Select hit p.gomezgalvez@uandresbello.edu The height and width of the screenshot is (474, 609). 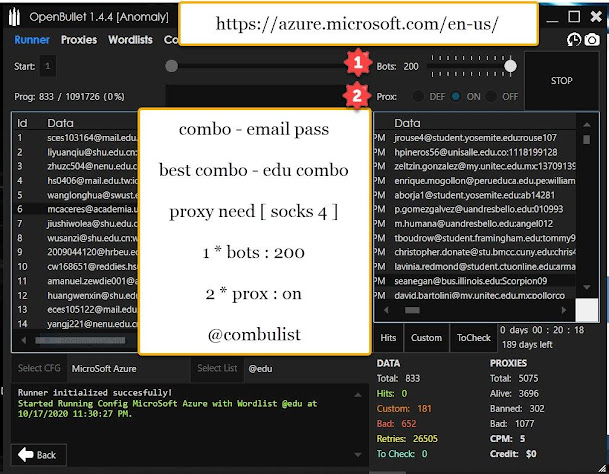[x=475, y=209]
